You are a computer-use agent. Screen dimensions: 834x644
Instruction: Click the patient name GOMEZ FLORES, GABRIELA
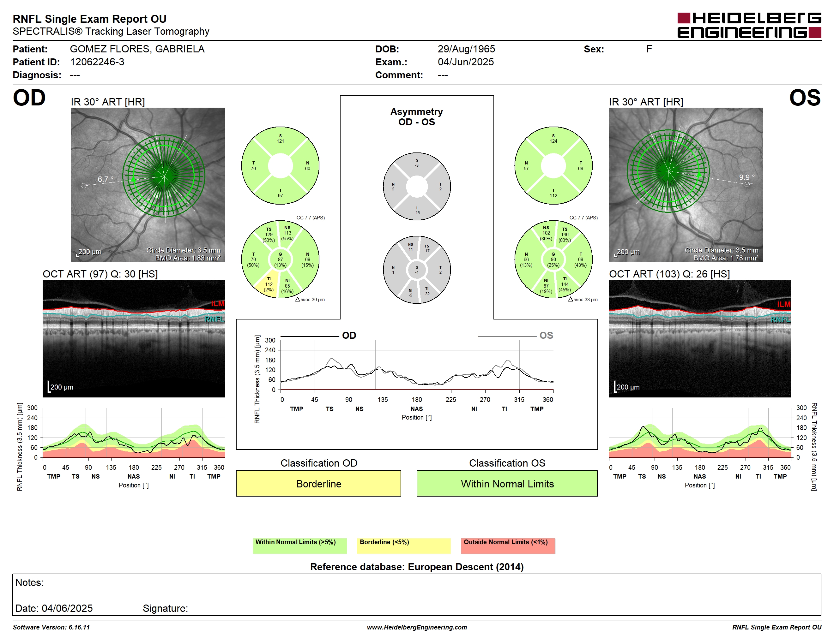point(137,49)
